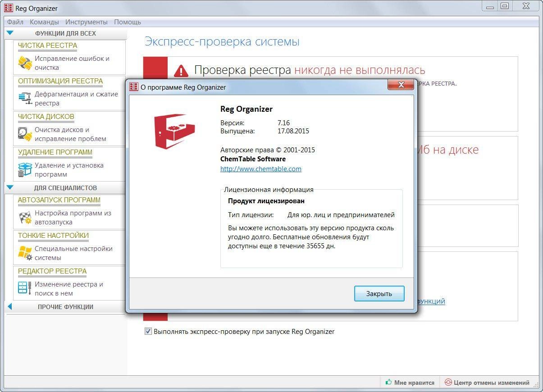Image resolution: width=543 pixels, height=392 pixels.
Task: Click the version value 7.16
Action: tap(284, 123)
